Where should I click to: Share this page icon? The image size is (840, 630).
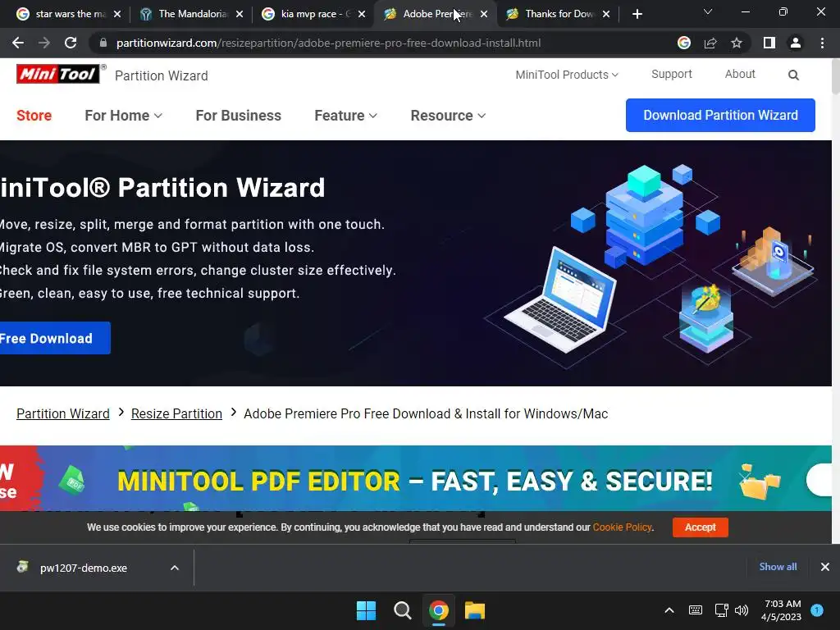tap(710, 43)
